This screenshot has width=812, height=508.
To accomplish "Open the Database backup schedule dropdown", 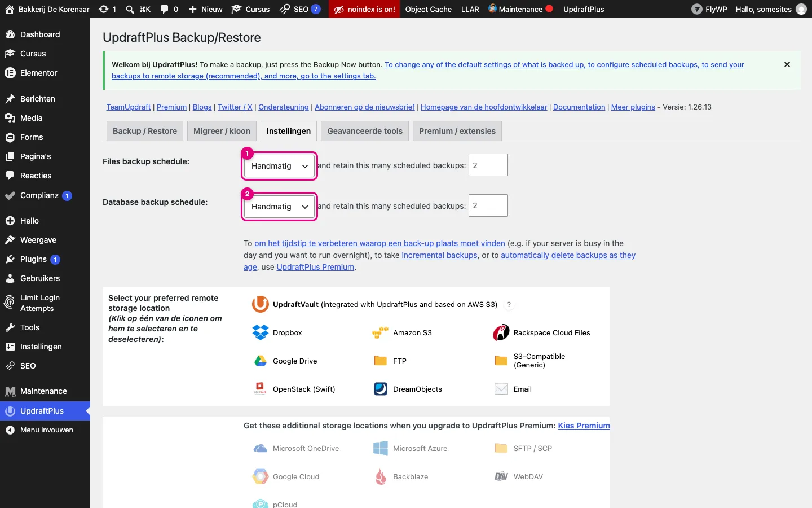I will click(279, 207).
